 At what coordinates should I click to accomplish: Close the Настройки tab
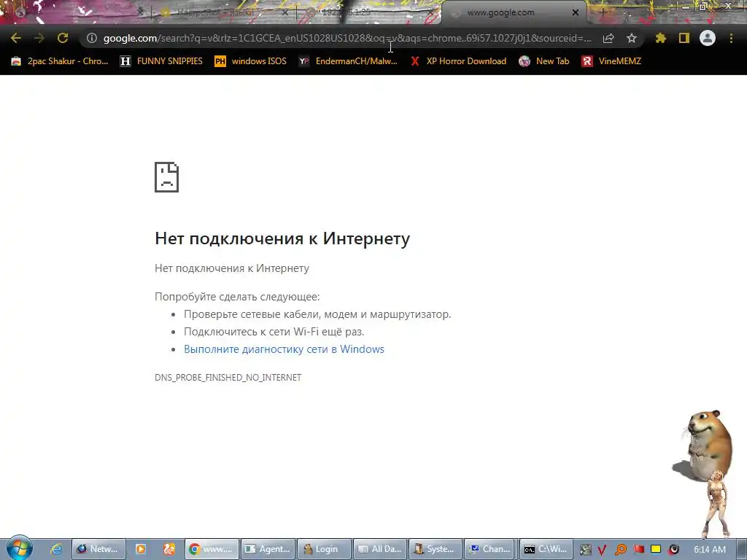(x=285, y=12)
